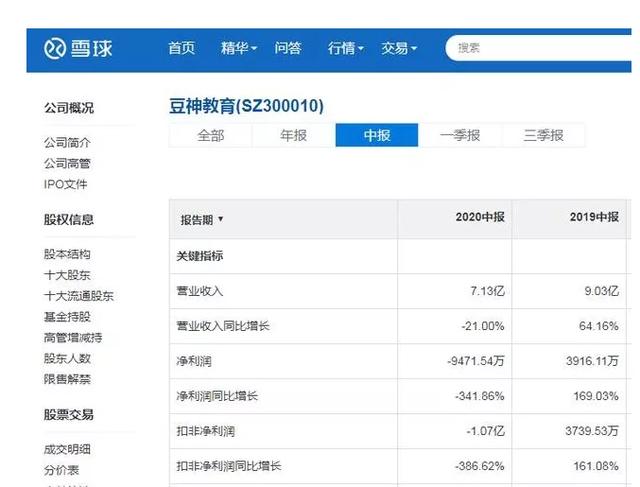Click the -9471.54万 net profit value
640x487 pixels.
click(x=476, y=361)
